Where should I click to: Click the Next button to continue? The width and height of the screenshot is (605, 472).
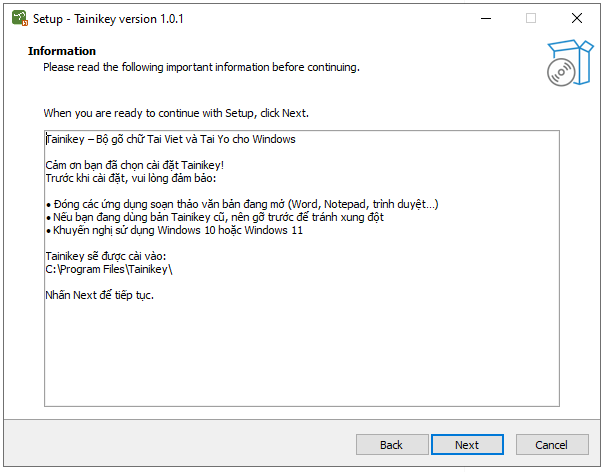point(466,445)
